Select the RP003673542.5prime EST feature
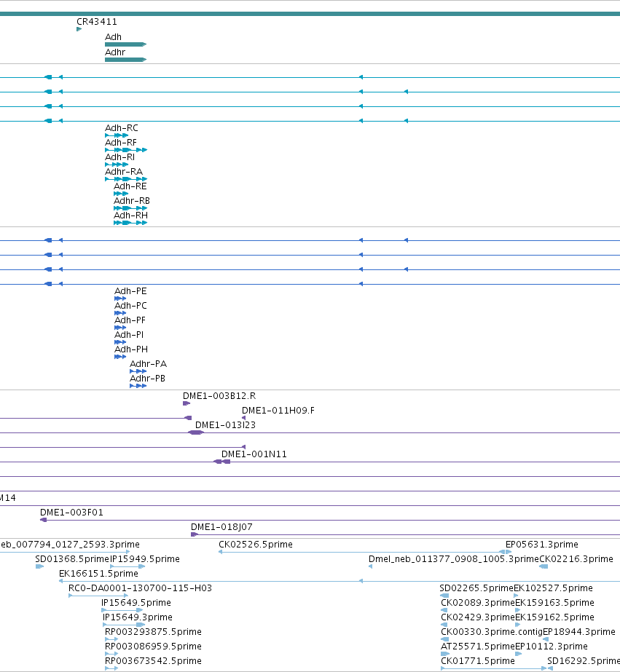The height and width of the screenshot is (672, 620). tap(111, 668)
